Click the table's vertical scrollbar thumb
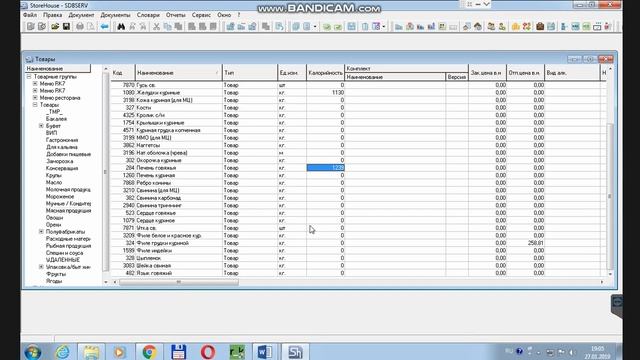640x360 pixels. pos(610,196)
